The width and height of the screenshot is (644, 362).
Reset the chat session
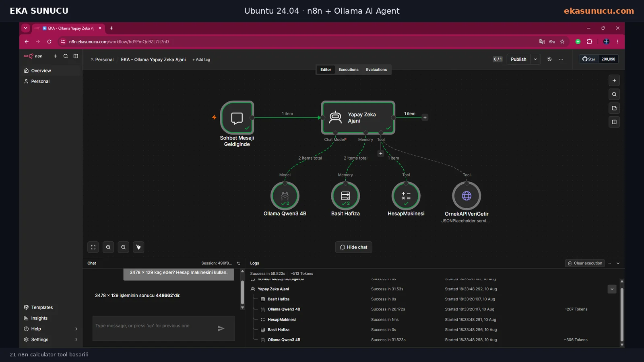pos(239,263)
